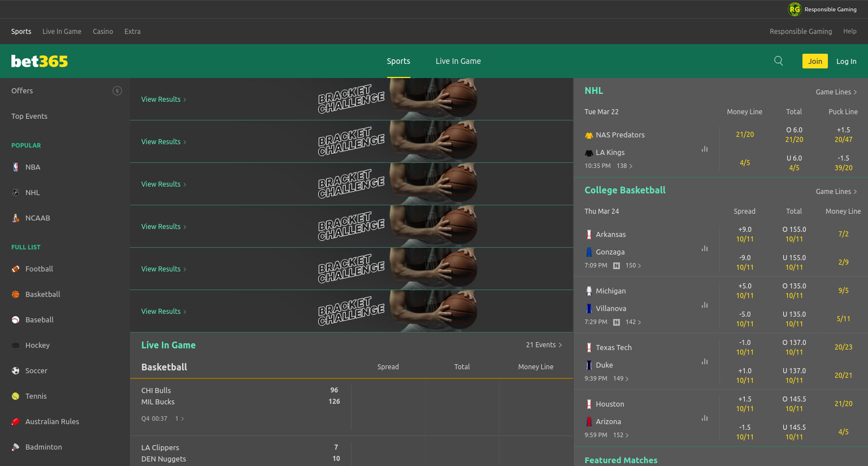Image resolution: width=868 pixels, height=466 pixels.
Task: Bet NAS Predators money line 21/20
Action: (x=745, y=135)
